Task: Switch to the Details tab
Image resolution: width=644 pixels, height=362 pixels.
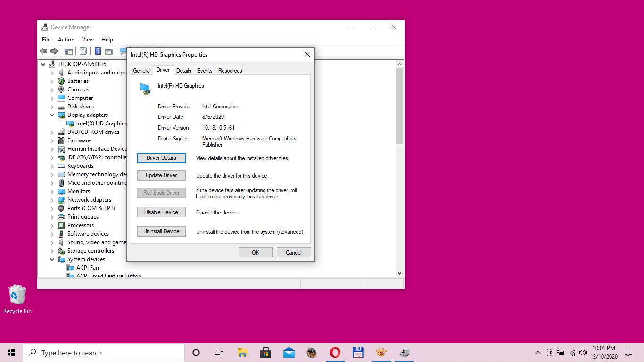Action: coord(183,71)
